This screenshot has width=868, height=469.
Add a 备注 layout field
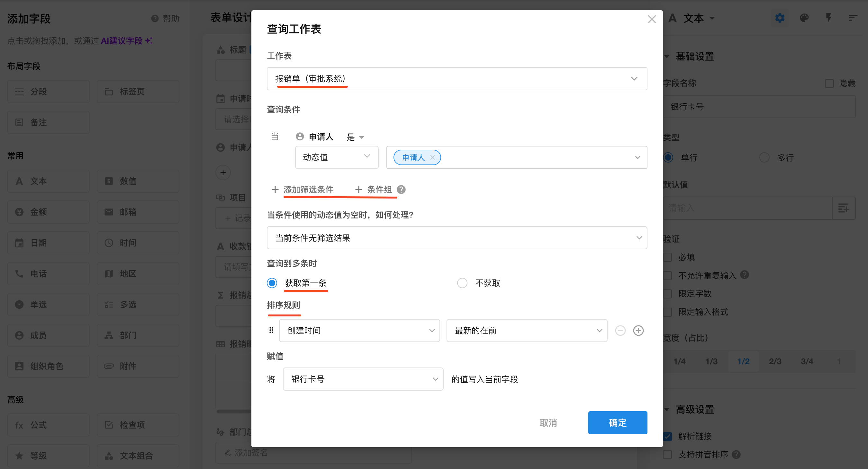pos(48,122)
